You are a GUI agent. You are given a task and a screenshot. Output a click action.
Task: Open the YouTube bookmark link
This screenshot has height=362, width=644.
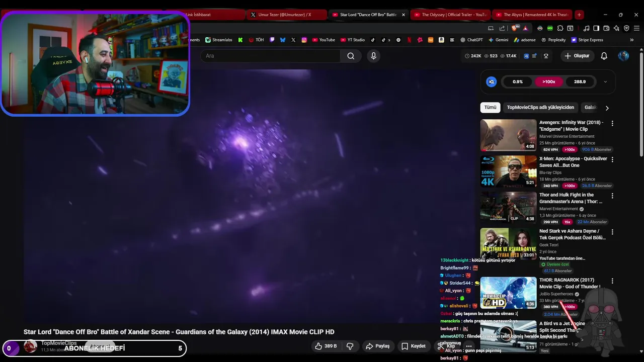point(323,40)
